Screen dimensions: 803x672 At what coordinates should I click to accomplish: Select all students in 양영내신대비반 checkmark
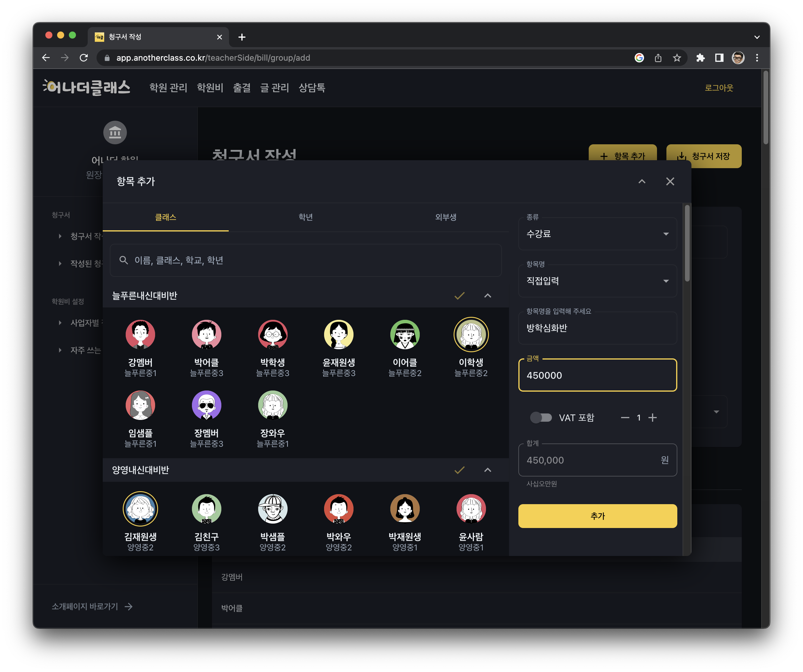(459, 470)
